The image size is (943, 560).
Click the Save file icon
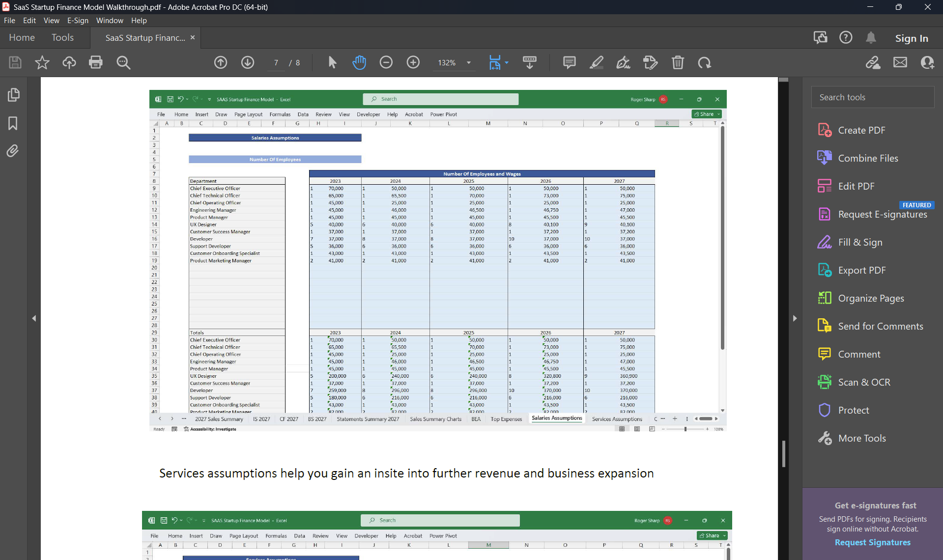[x=15, y=62]
